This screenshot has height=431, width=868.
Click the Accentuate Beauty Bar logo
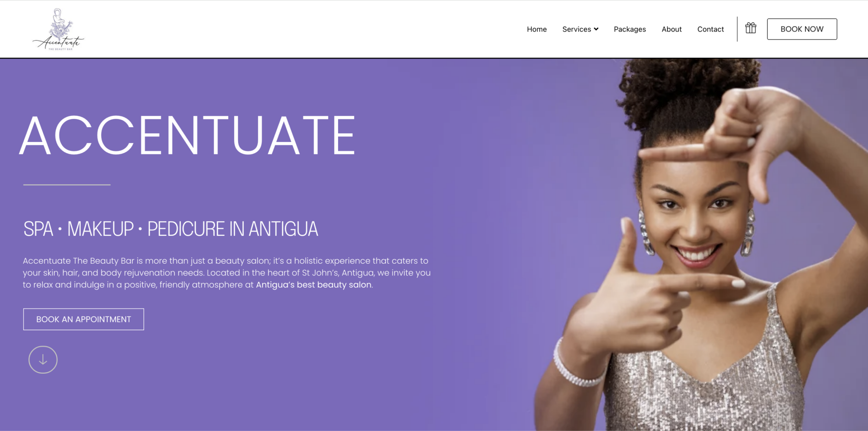point(58,30)
